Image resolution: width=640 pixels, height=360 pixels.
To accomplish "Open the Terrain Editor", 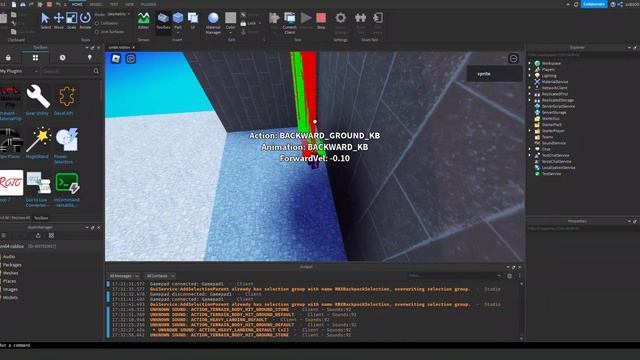I will pyautogui.click(x=143, y=20).
